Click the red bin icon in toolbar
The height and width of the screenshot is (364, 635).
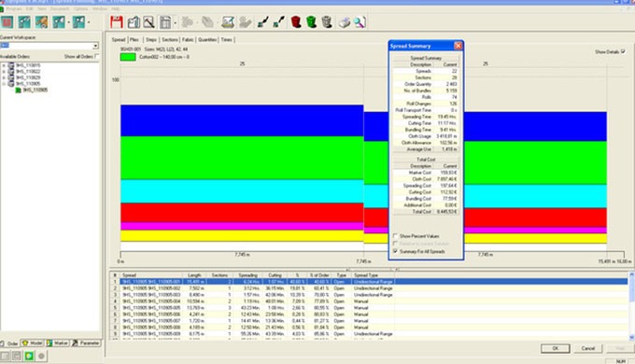tap(296, 21)
